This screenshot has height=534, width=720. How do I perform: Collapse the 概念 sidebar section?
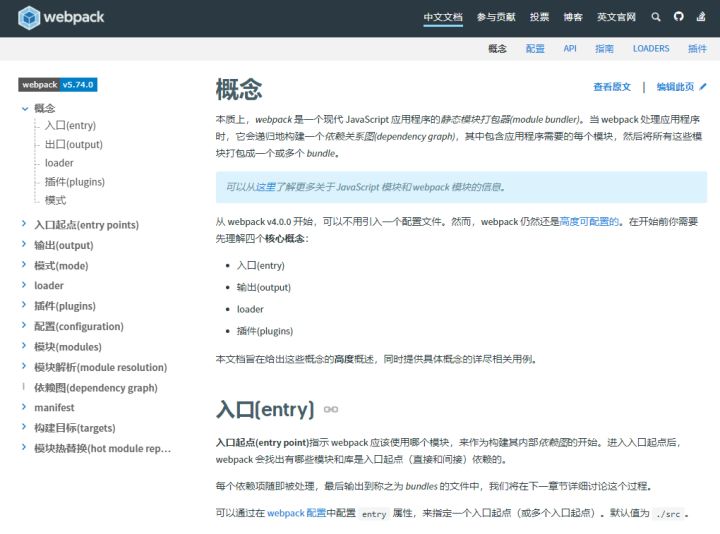[25, 109]
